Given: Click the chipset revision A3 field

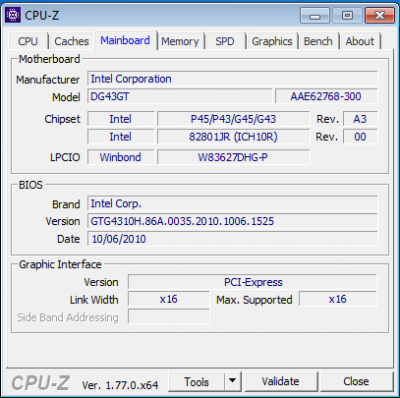Looking at the screenshot, I should [360, 119].
